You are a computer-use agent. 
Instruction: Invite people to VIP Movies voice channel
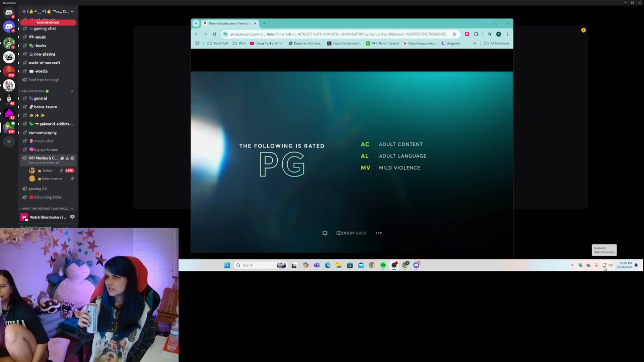(x=67, y=158)
